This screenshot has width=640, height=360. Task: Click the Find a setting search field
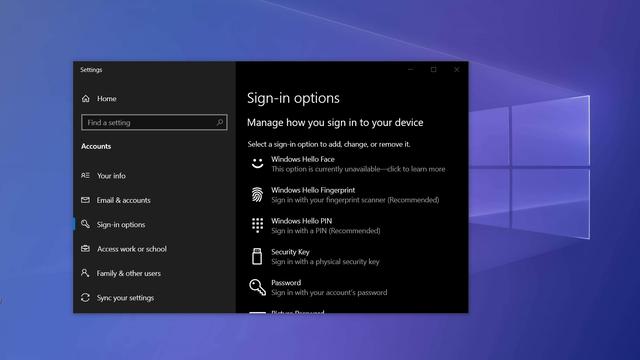click(x=154, y=122)
